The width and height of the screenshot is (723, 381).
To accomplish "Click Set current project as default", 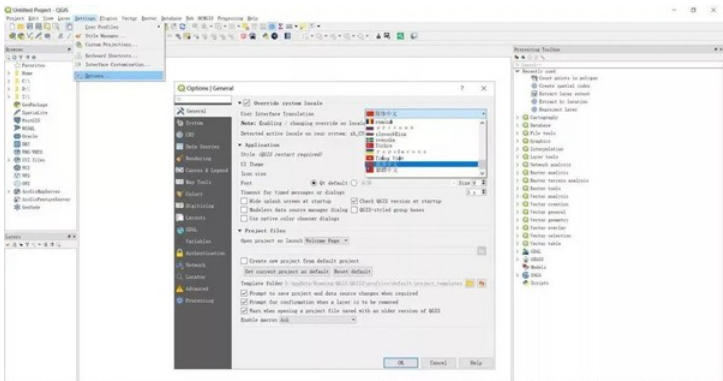I will pyautogui.click(x=287, y=272).
